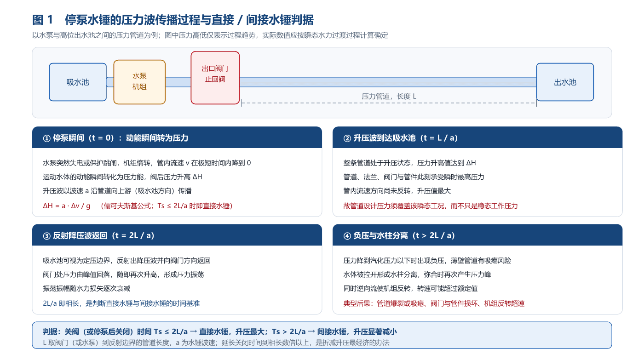Click the 吸水池 box in the diagram
This screenshot has height=354, width=644.
click(x=78, y=82)
